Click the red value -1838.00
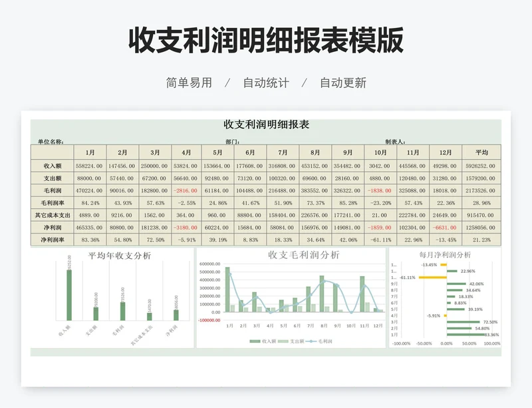This screenshot has width=532, height=408. pyautogui.click(x=380, y=190)
